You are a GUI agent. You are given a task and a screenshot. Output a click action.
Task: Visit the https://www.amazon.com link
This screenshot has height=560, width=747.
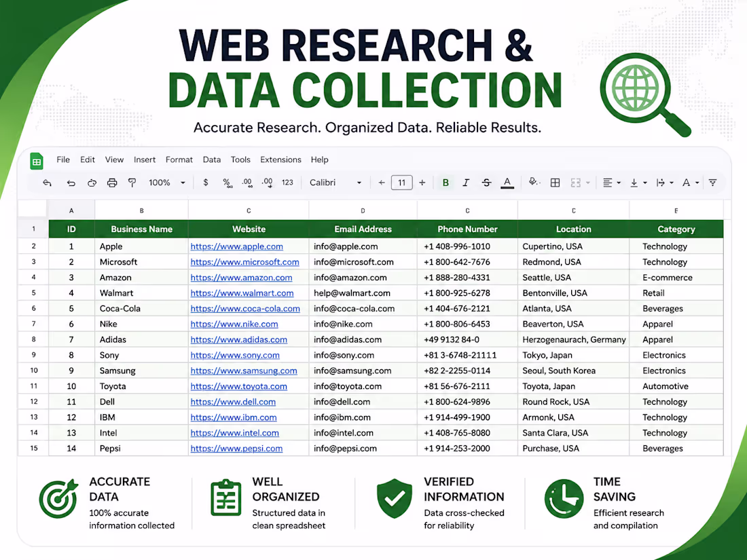242,278
